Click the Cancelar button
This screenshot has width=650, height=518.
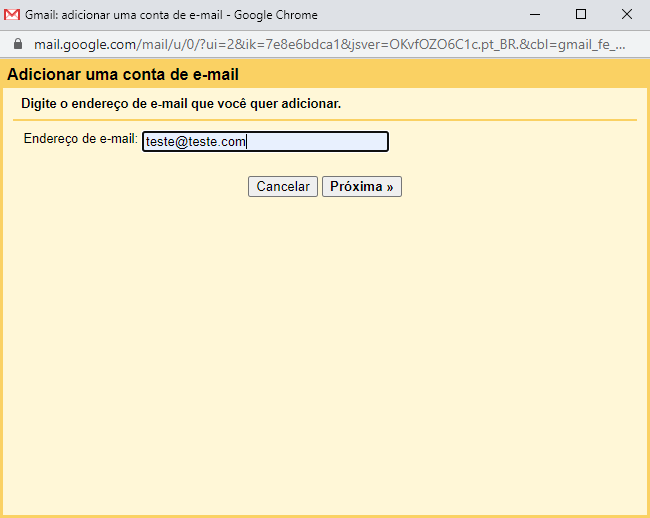coord(283,187)
